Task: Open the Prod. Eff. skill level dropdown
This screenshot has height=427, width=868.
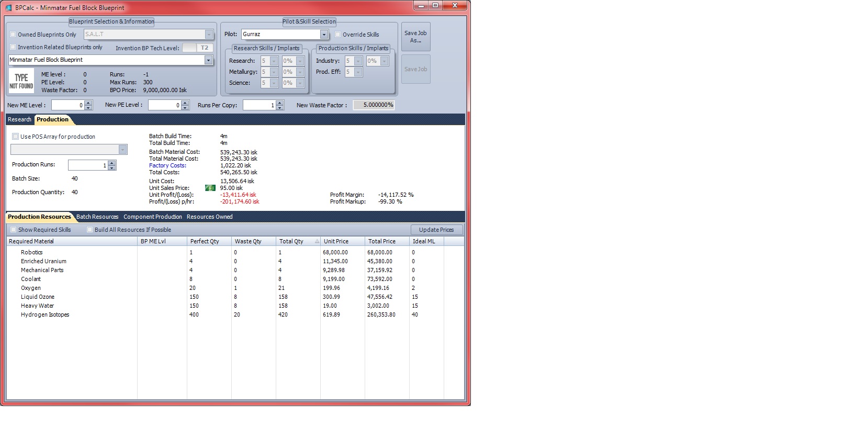Action: [358, 72]
